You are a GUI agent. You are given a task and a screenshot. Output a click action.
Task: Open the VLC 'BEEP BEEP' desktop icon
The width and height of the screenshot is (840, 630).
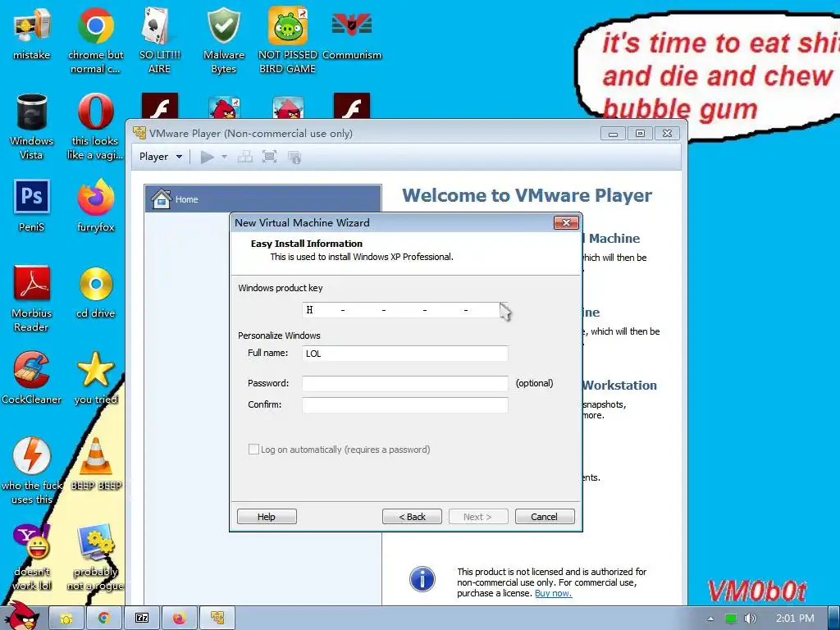pyautogui.click(x=96, y=464)
